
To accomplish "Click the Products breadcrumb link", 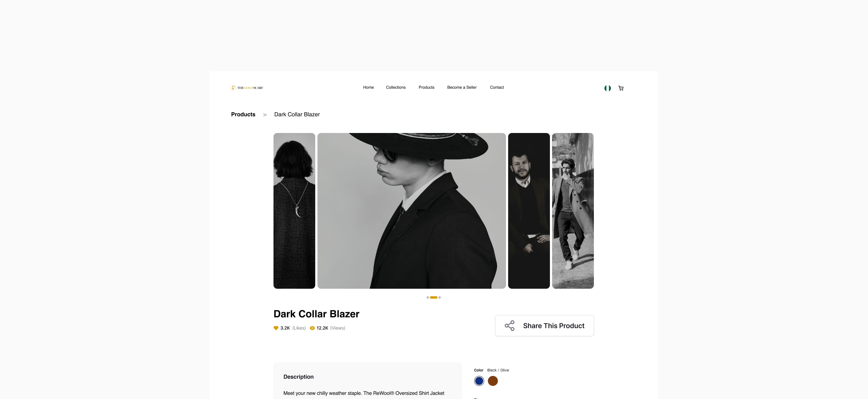I will click(x=243, y=115).
